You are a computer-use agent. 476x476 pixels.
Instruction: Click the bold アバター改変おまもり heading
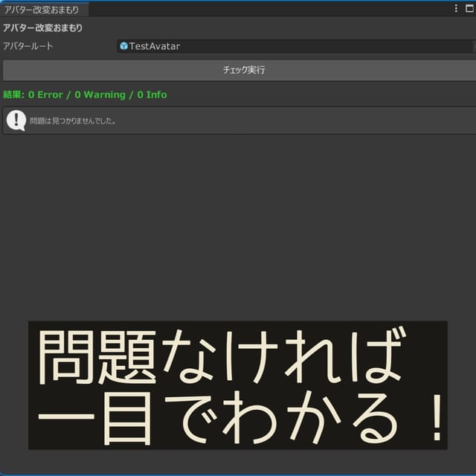(42, 28)
